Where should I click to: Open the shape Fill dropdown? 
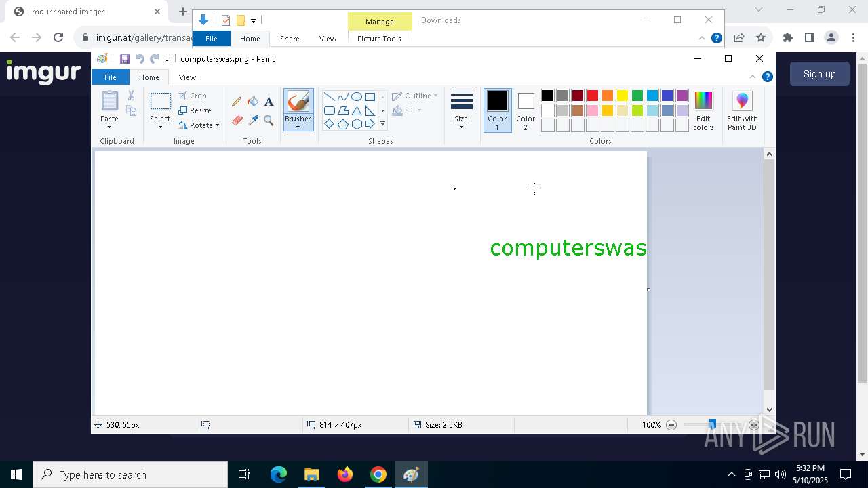point(407,110)
